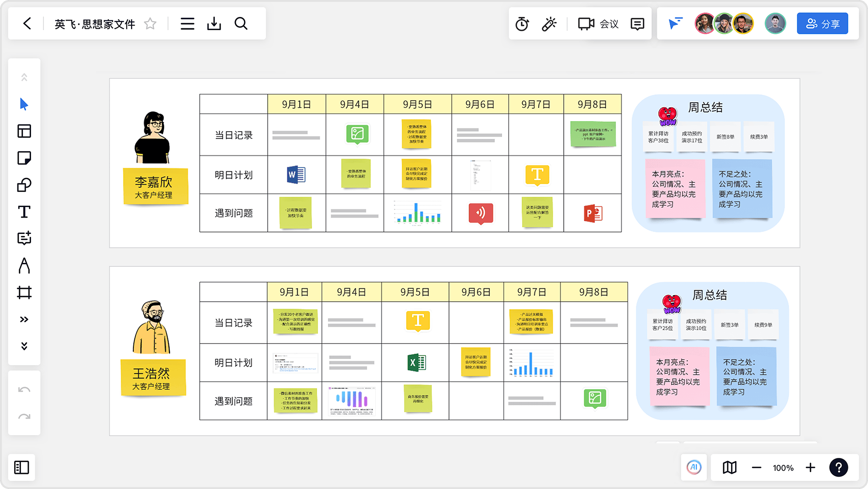This screenshot has height=489, width=868.
Task: Start a 会议 video meeting
Action: [x=598, y=24]
